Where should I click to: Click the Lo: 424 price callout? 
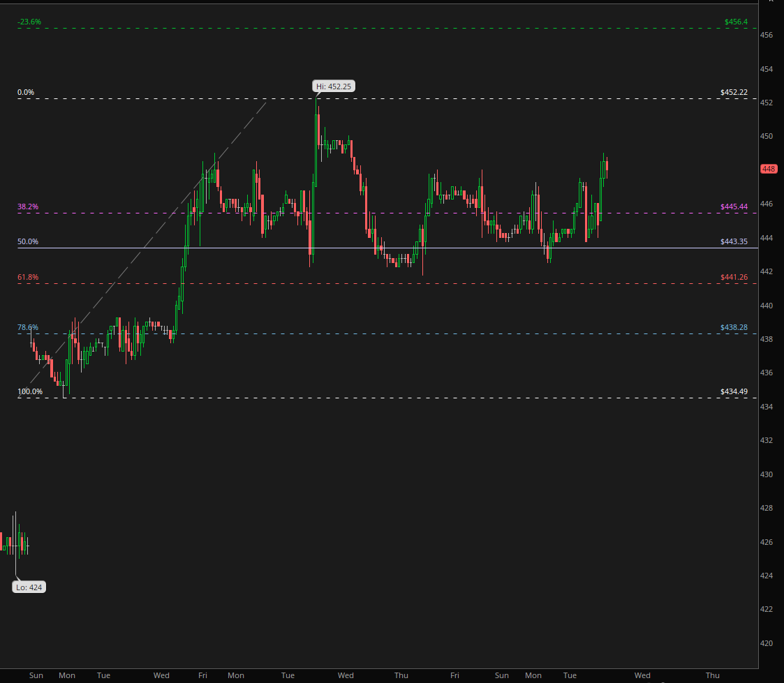coord(29,587)
